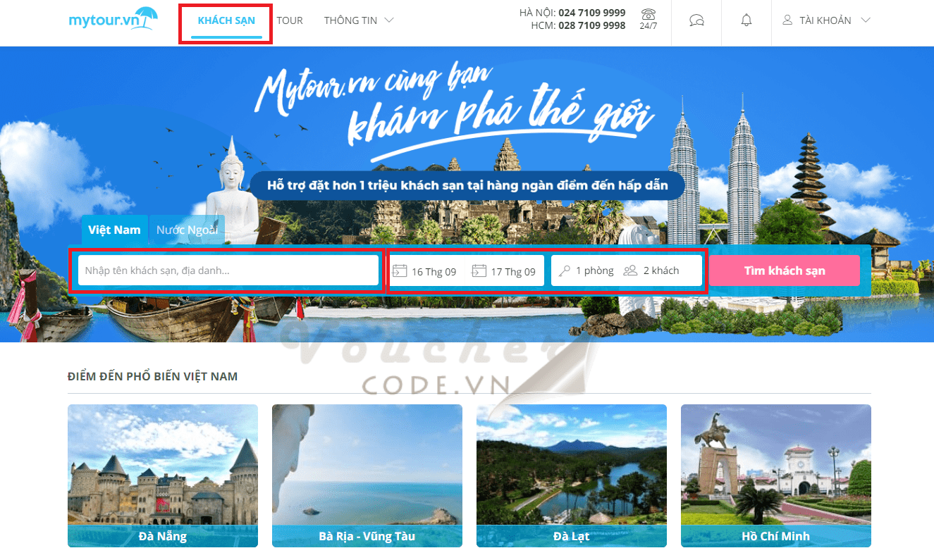Open the Hồ Chí Minh destination card

(775, 475)
